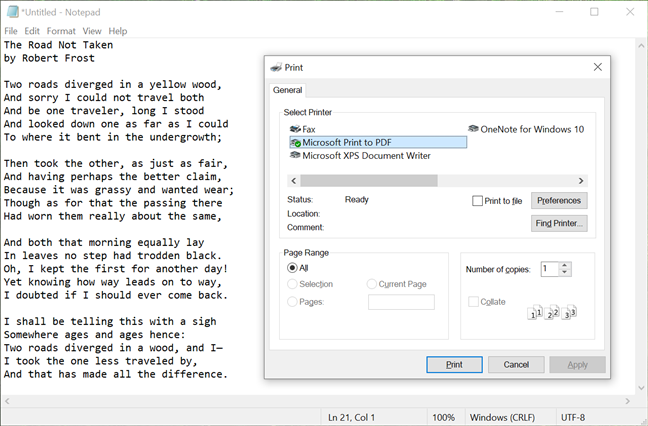648x426 pixels.
Task: Click the printer list left scroll arrow
Action: point(294,181)
